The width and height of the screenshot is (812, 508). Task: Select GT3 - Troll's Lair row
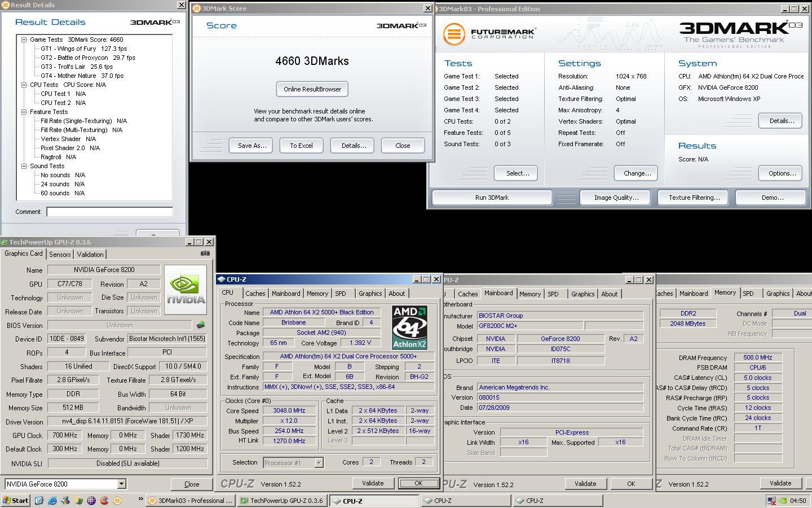coord(77,67)
